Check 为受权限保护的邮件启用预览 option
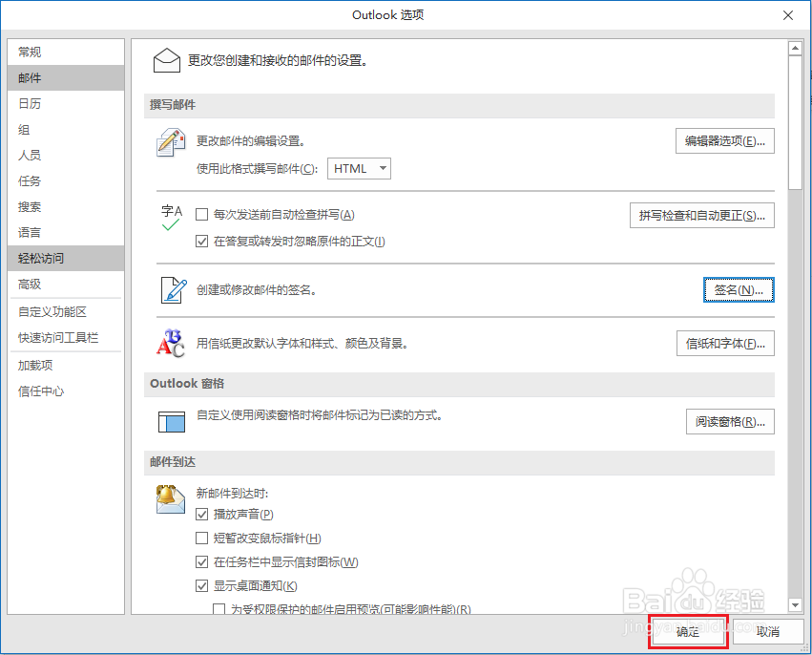The width and height of the screenshot is (812, 655). click(x=219, y=609)
